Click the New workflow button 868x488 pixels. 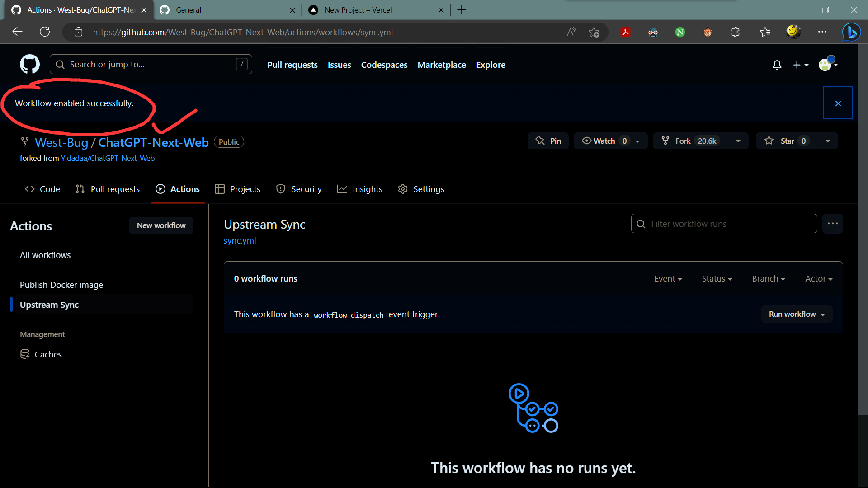[161, 225]
